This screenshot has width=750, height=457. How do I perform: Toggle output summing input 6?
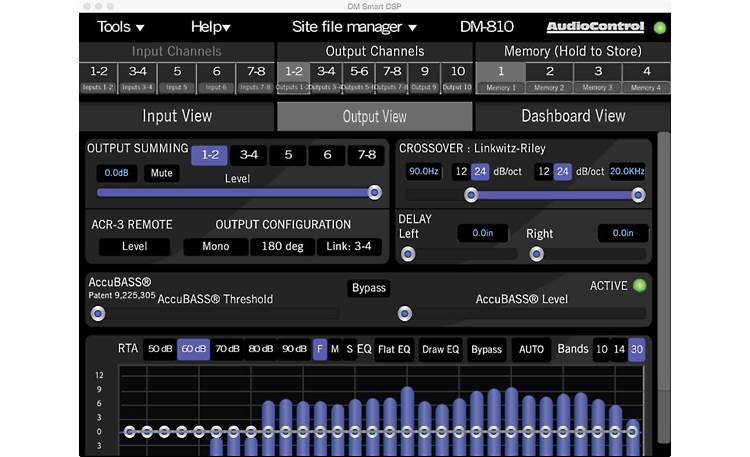pyautogui.click(x=327, y=155)
